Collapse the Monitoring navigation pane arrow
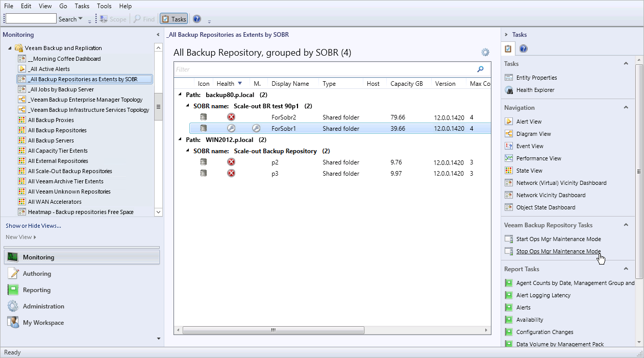 (x=158, y=35)
